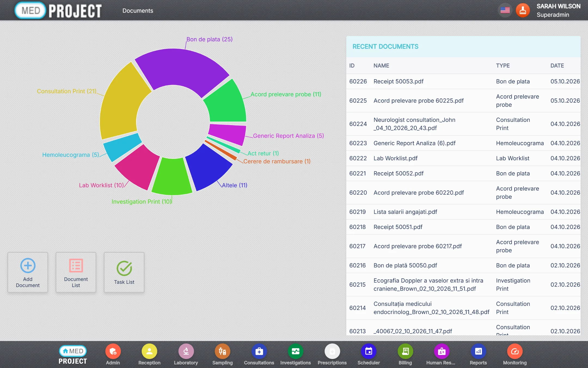This screenshot has height=368, width=588.
Task: Open the Prescriptions module icon
Action: point(332,351)
